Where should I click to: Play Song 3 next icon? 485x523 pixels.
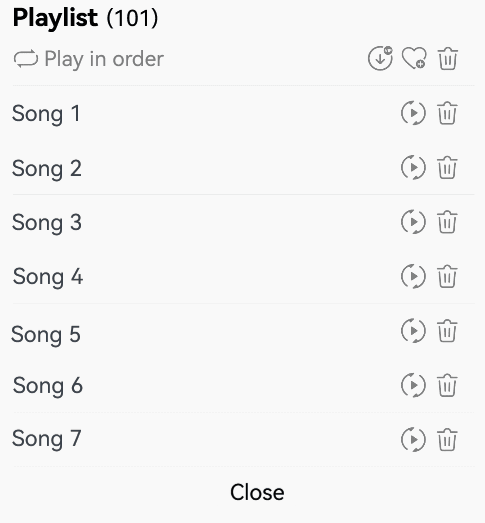click(x=413, y=222)
